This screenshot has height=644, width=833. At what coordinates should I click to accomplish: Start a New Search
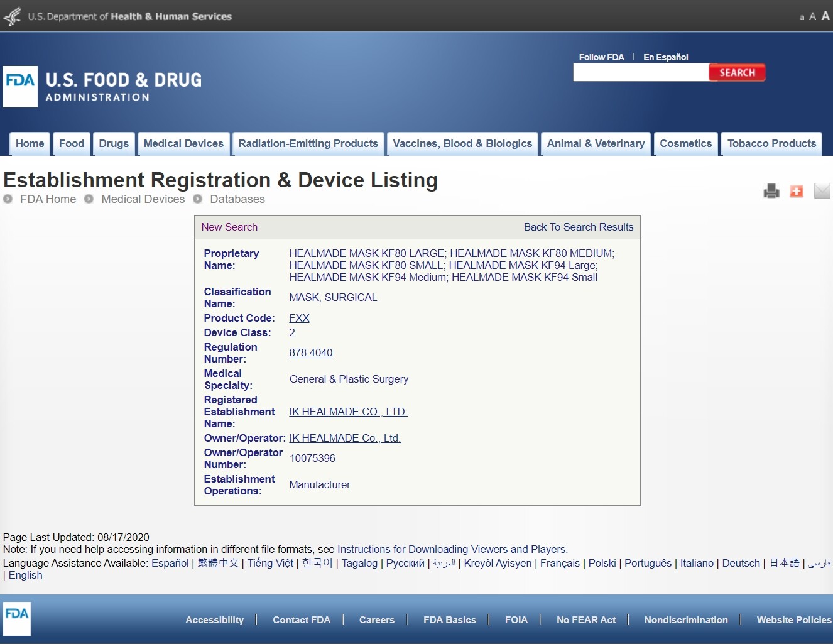(x=229, y=227)
